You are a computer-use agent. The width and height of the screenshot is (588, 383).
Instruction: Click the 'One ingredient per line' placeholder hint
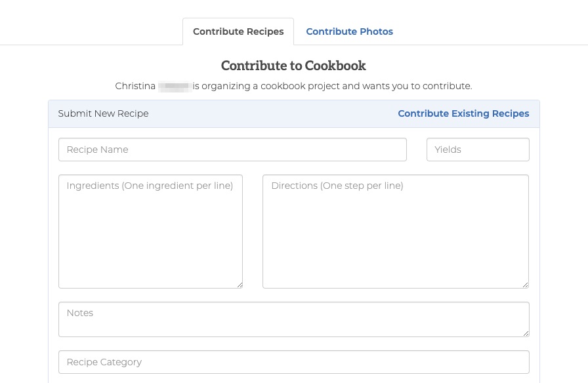pos(177,186)
